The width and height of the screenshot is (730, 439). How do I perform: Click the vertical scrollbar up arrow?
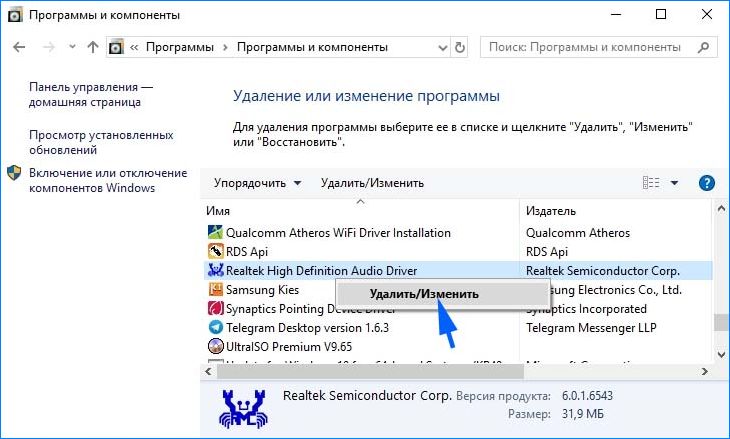[x=721, y=209]
